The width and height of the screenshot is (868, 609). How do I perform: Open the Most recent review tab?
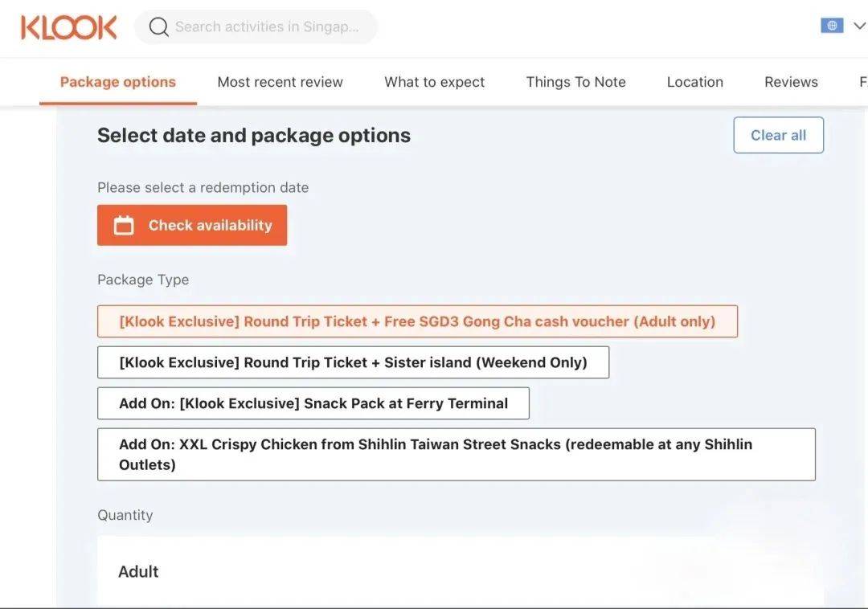(280, 82)
